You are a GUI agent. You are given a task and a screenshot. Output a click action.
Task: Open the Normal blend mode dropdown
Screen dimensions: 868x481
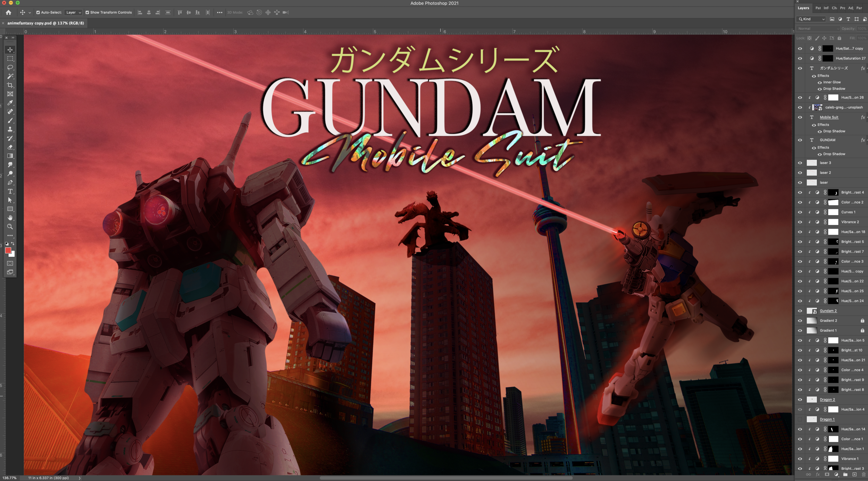(x=818, y=29)
